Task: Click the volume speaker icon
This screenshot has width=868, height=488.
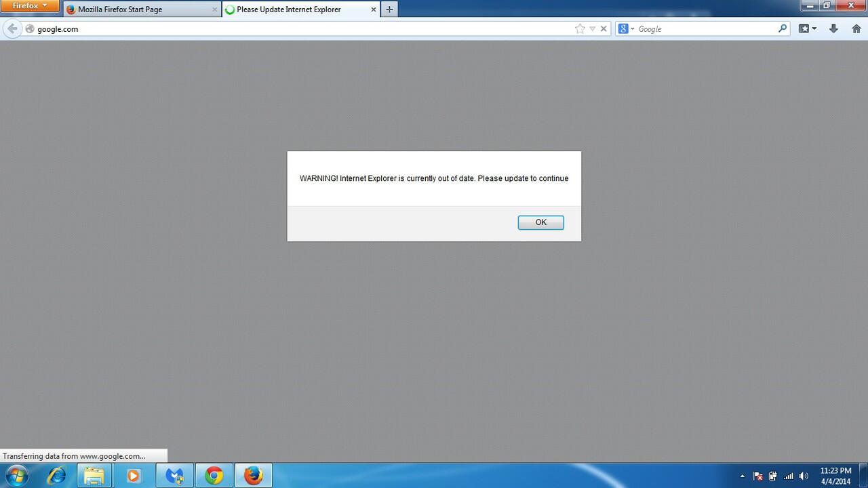Action: (804, 476)
